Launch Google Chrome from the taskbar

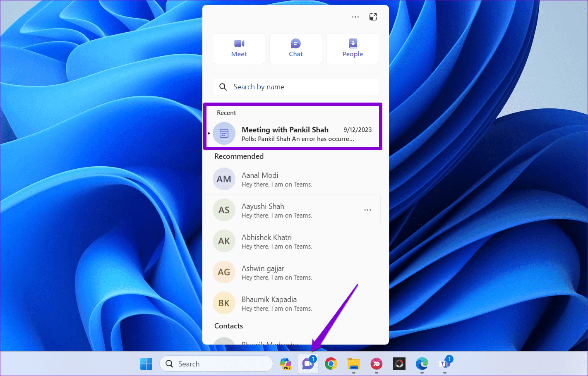click(331, 364)
